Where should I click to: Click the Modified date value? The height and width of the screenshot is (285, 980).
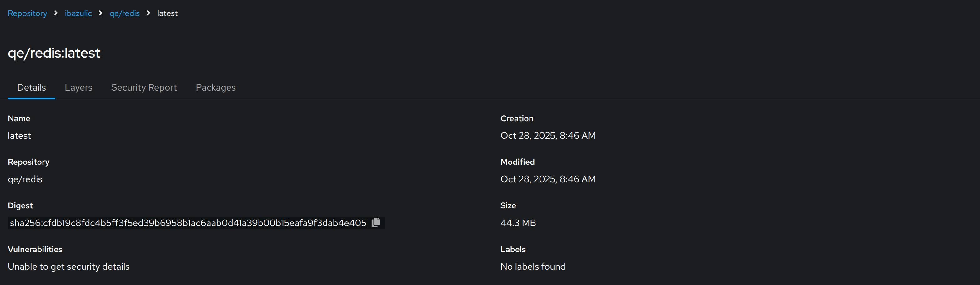(548, 179)
